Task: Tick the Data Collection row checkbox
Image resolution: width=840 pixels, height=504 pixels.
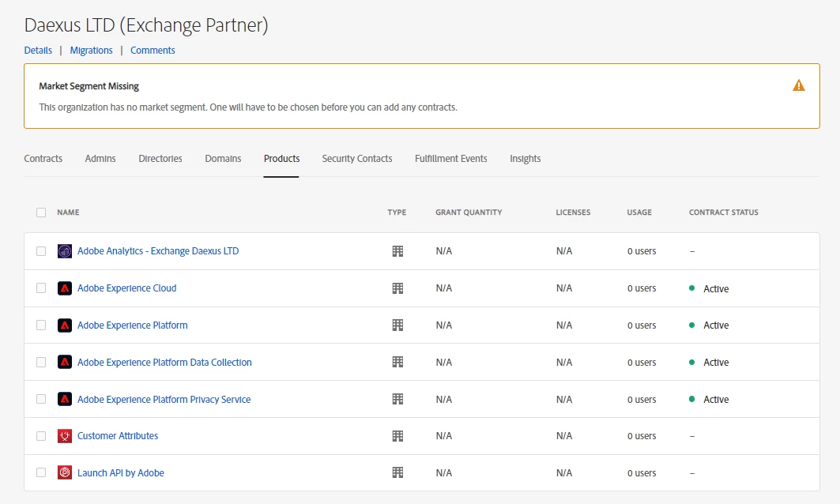Action: [x=41, y=363]
